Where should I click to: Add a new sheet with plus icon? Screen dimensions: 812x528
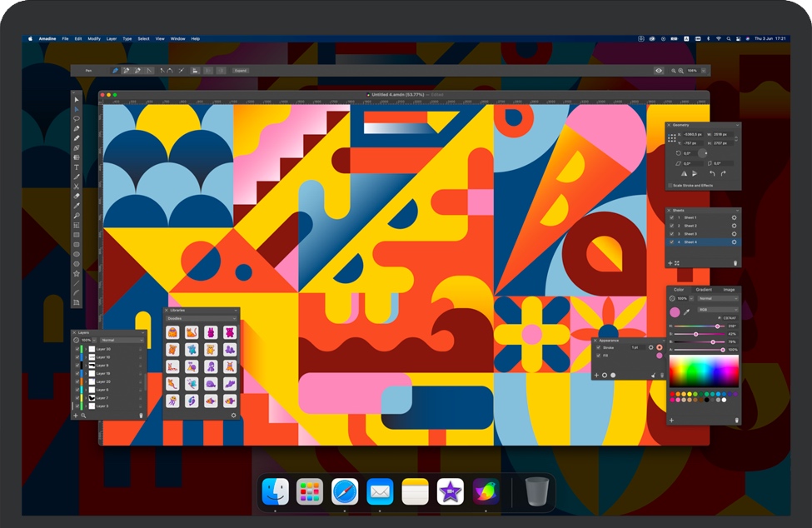[x=670, y=263]
